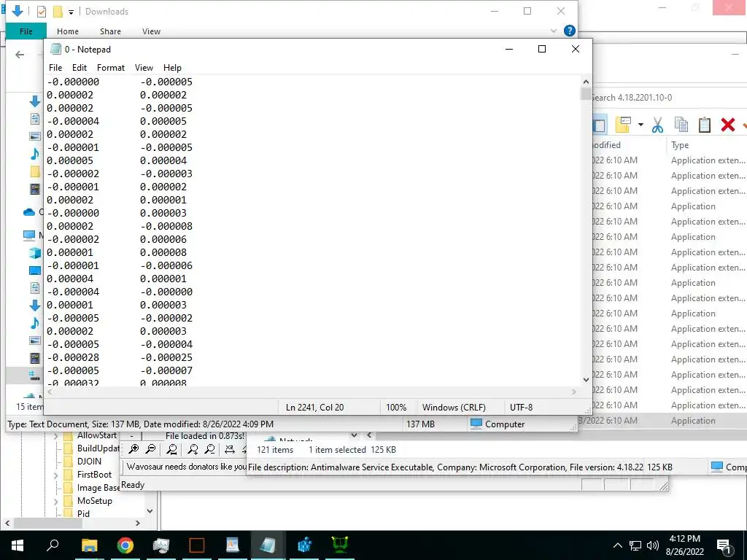Open the Windows Start menu

[18, 545]
